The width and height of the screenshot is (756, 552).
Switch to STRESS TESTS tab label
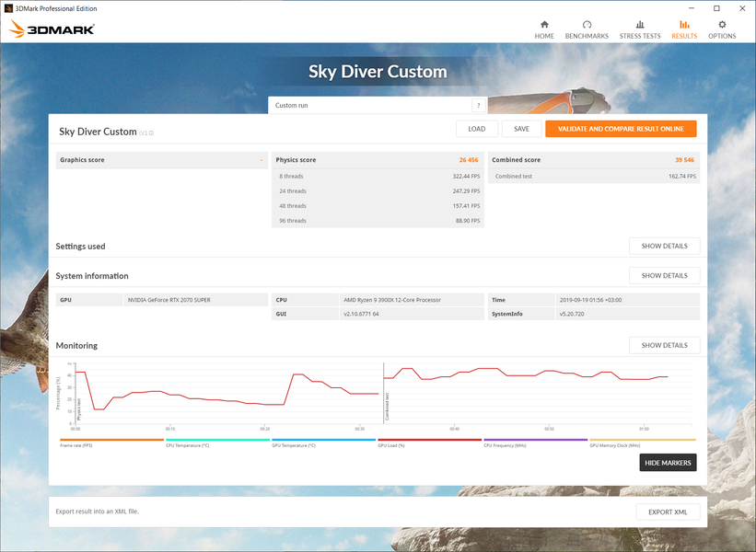click(640, 36)
